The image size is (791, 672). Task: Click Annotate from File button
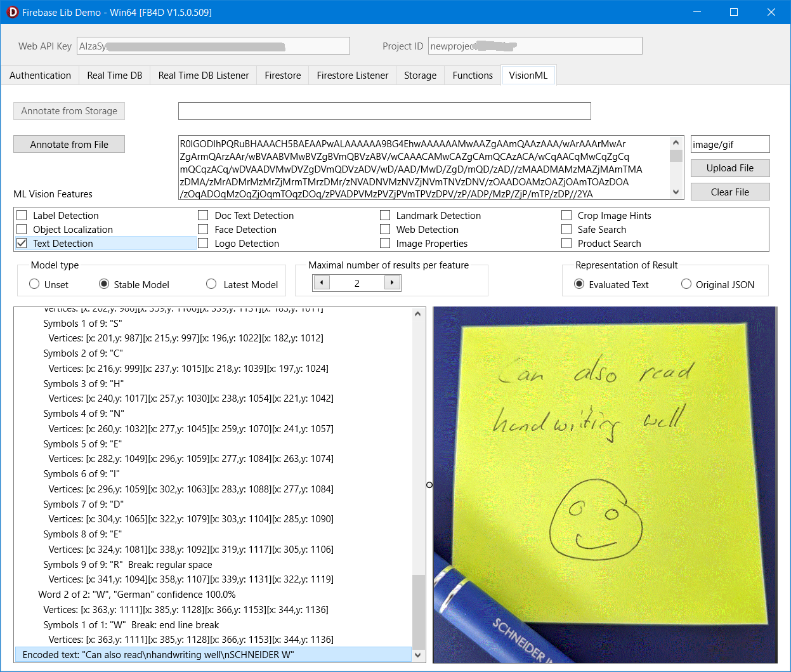click(x=69, y=144)
